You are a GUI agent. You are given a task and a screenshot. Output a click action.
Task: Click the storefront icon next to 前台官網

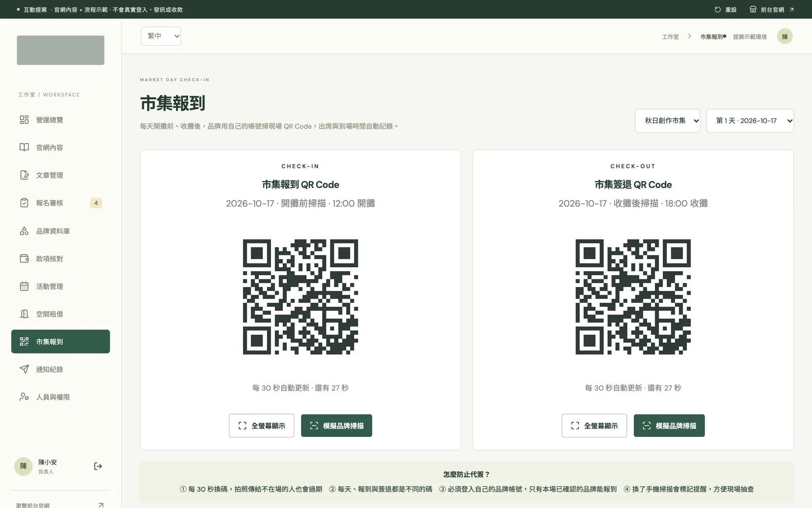tap(753, 10)
